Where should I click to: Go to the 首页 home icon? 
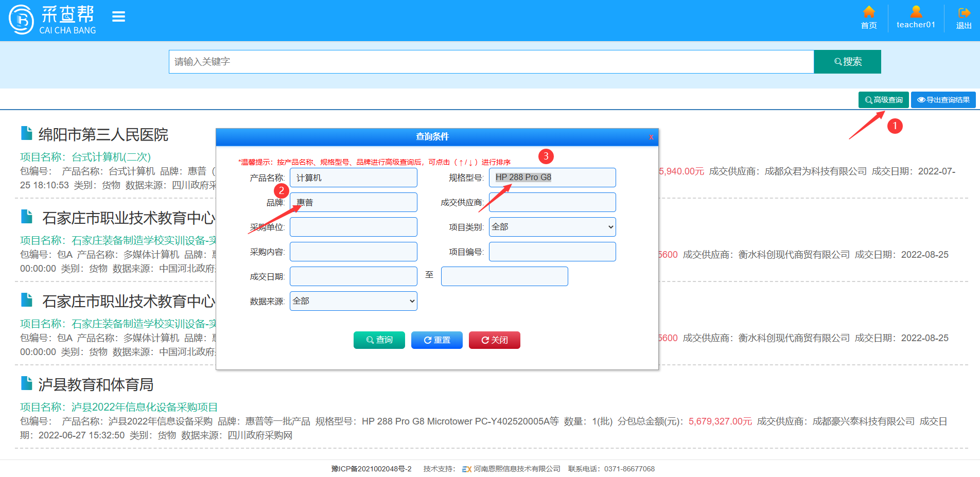click(869, 17)
